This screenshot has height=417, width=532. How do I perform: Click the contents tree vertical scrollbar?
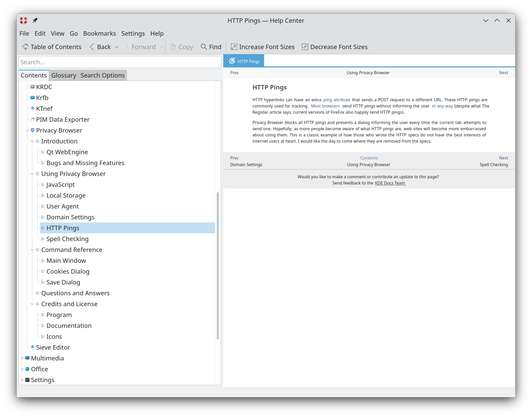click(x=218, y=265)
